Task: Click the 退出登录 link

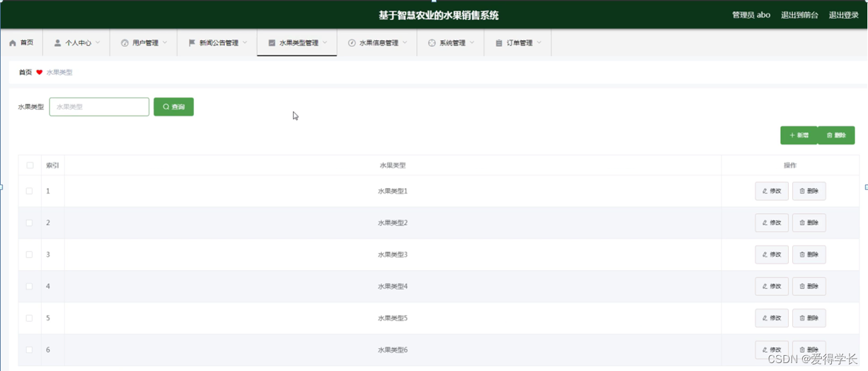Action: click(x=844, y=15)
